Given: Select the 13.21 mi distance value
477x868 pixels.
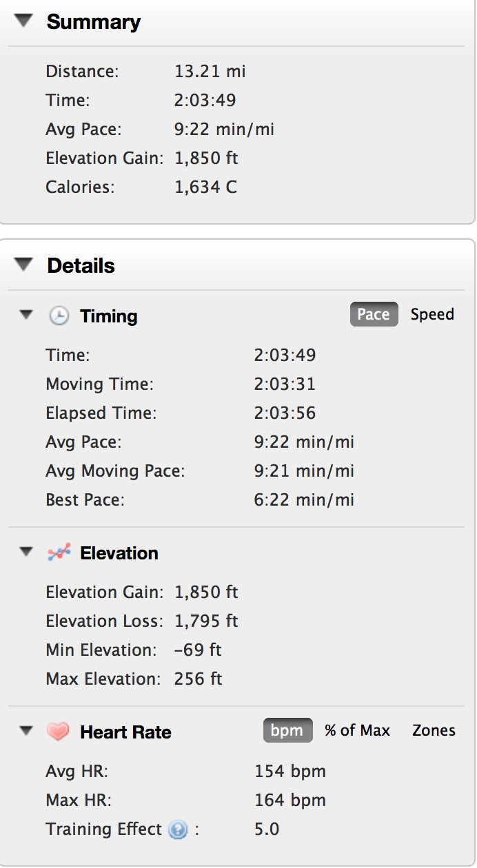Looking at the screenshot, I should point(210,71).
